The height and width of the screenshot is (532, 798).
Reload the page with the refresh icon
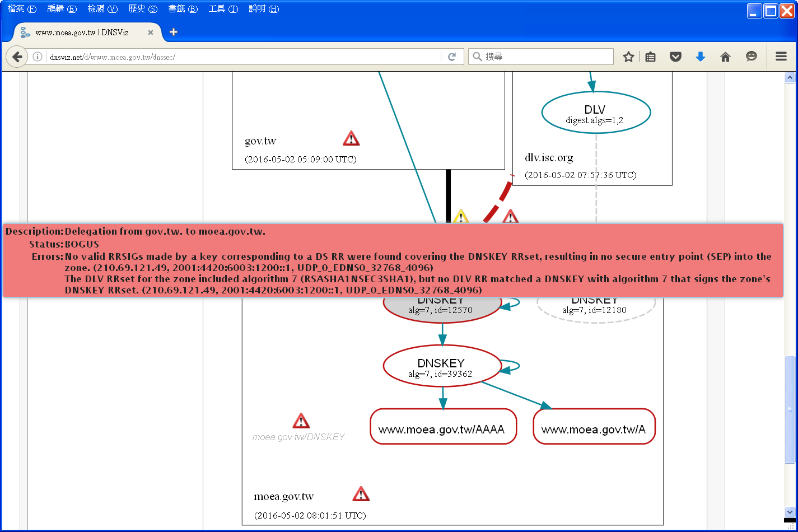pyautogui.click(x=452, y=57)
